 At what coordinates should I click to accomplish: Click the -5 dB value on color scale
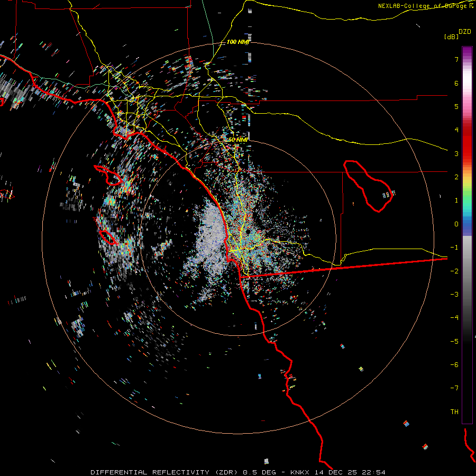click(x=454, y=342)
